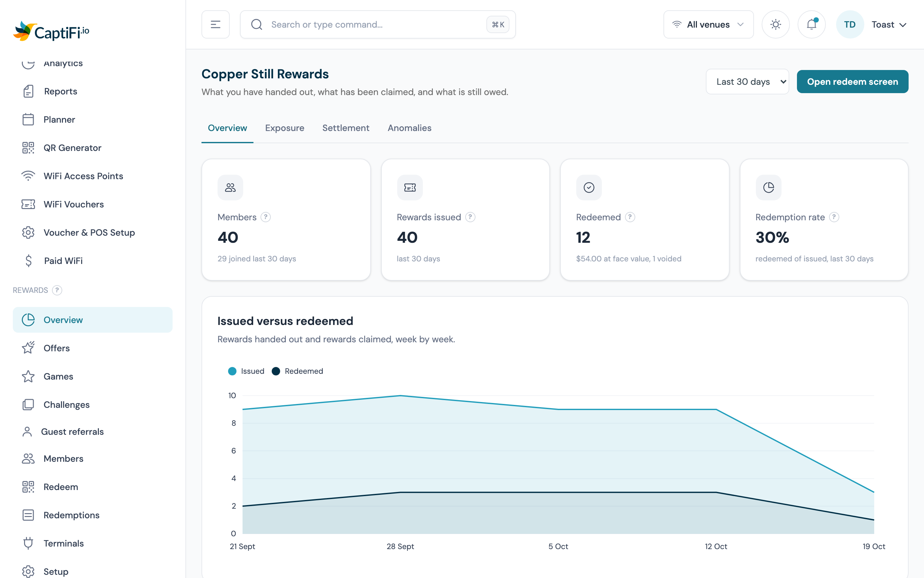Click the Rewards issued ticket icon
This screenshot has width=924, height=578.
pos(410,187)
